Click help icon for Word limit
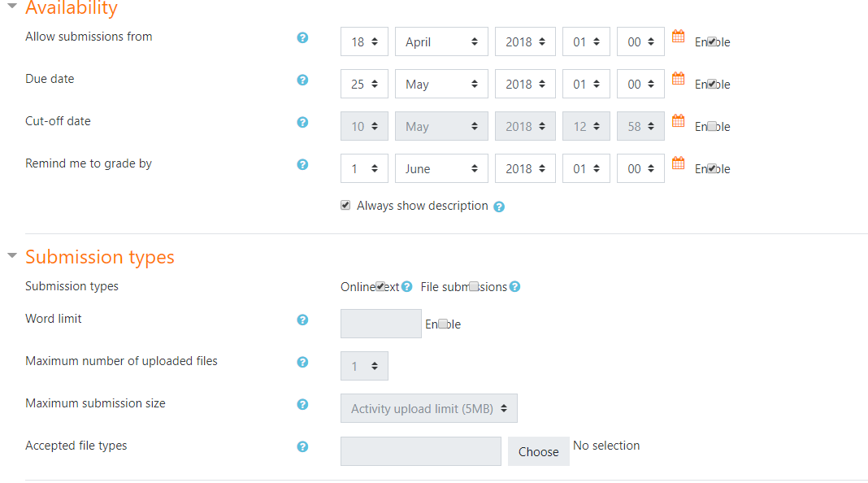868x483 pixels. (302, 320)
